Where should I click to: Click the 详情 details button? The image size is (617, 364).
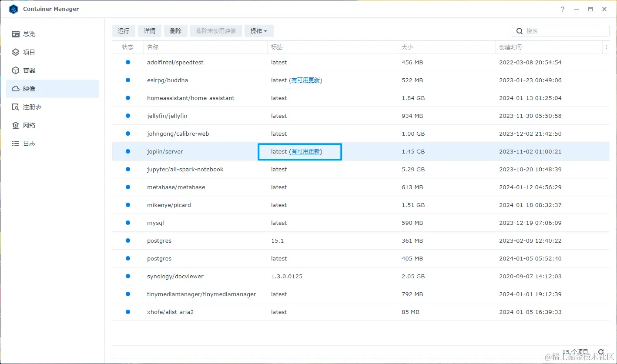[149, 31]
